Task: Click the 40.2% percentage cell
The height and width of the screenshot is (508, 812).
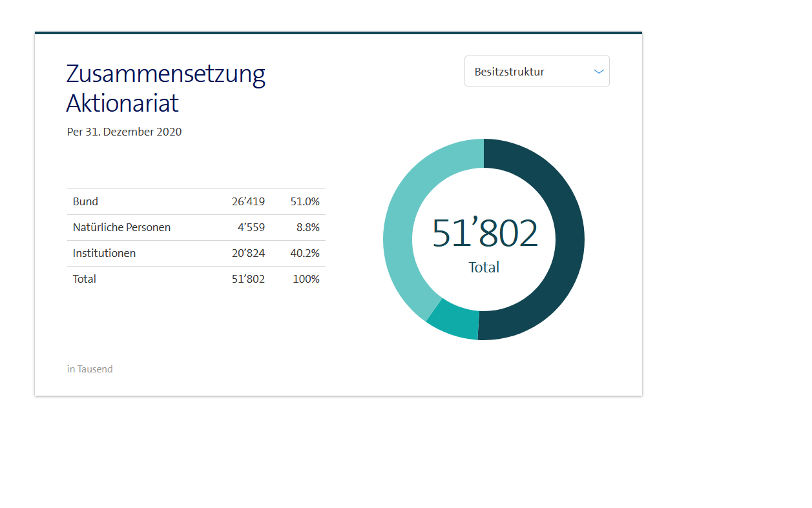Action: 305,253
